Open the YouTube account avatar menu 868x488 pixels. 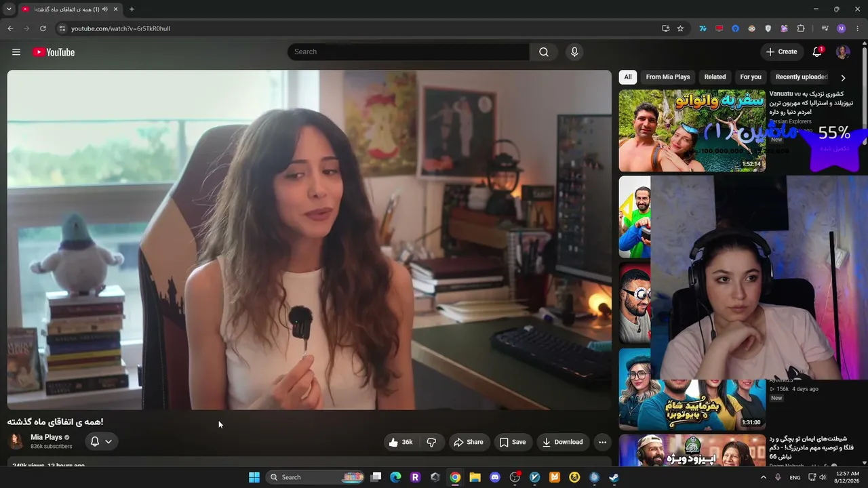[x=843, y=52]
